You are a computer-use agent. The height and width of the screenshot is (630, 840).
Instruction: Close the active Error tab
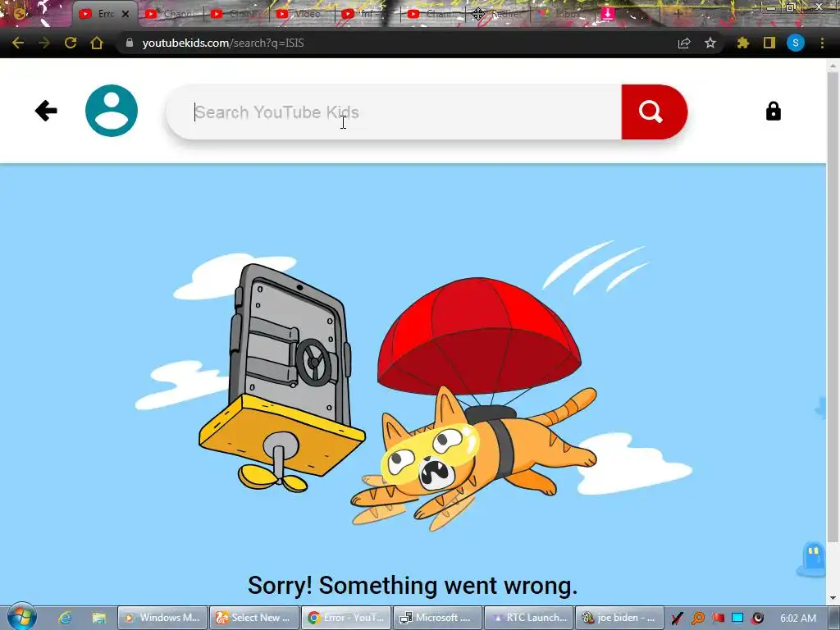(126, 15)
